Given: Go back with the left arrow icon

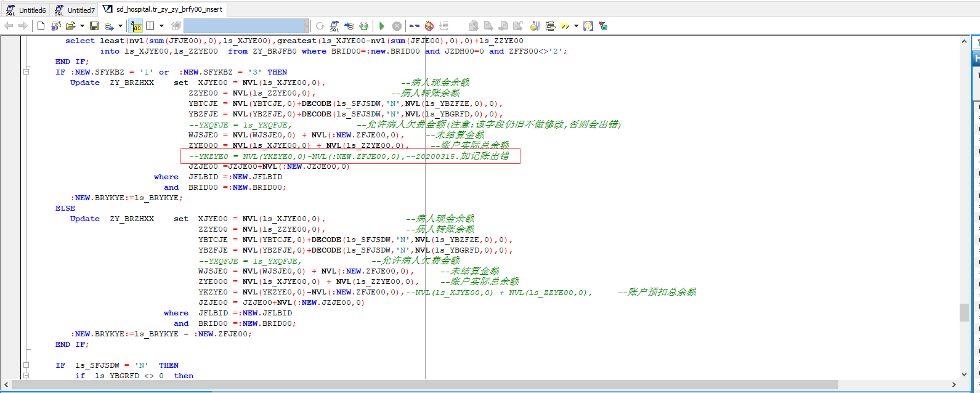Looking at the screenshot, I should coord(9,26).
